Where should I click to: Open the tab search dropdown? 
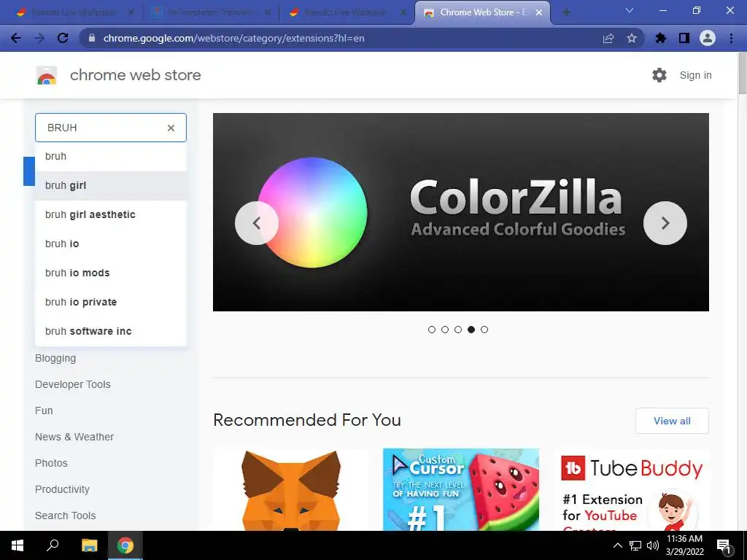(630, 10)
